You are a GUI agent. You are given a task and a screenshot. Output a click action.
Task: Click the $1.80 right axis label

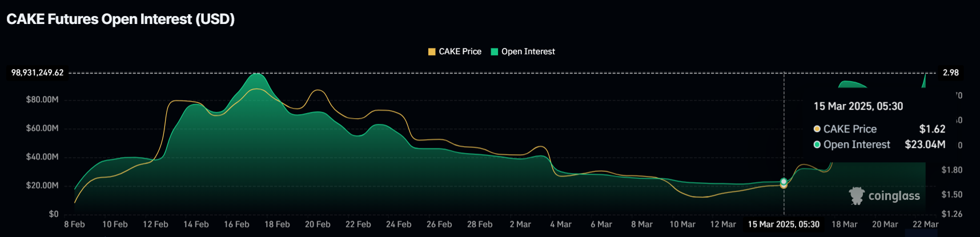pos(952,170)
